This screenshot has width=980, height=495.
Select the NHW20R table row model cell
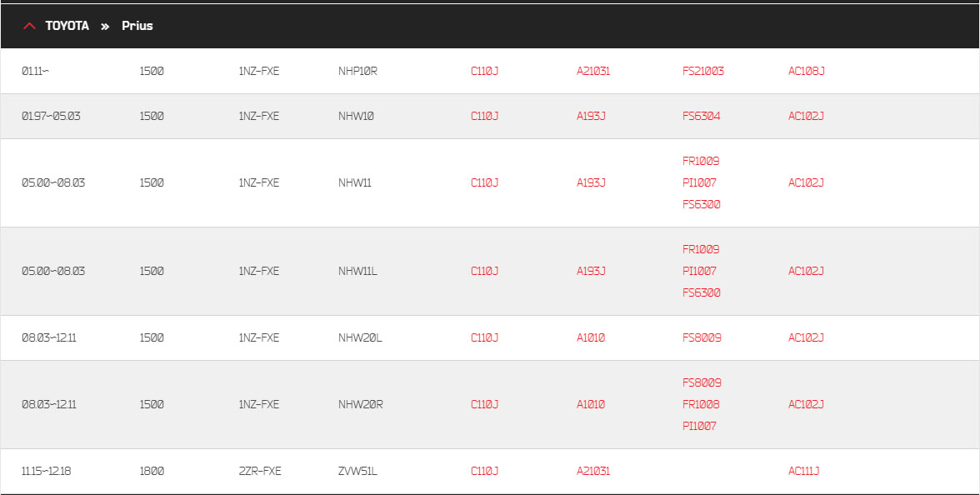361,405
